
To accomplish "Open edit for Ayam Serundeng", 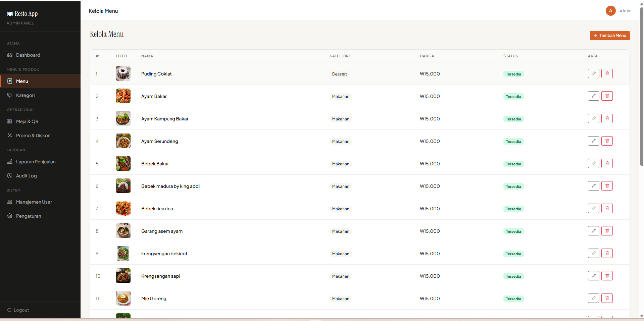I will pos(593,141).
